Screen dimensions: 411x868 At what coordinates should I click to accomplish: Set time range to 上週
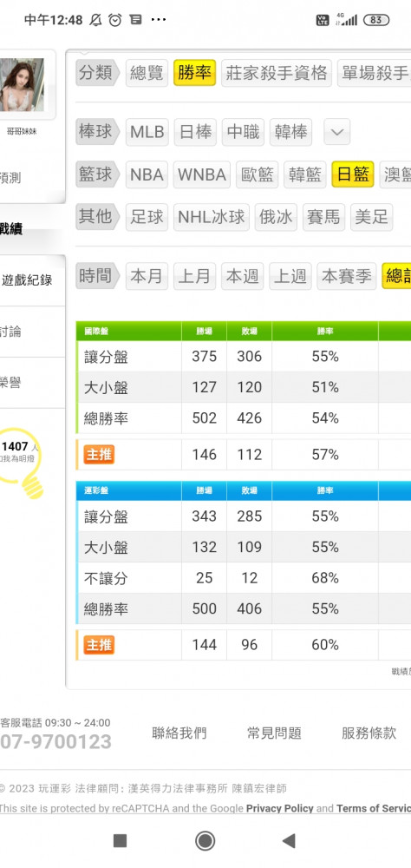pos(290,276)
